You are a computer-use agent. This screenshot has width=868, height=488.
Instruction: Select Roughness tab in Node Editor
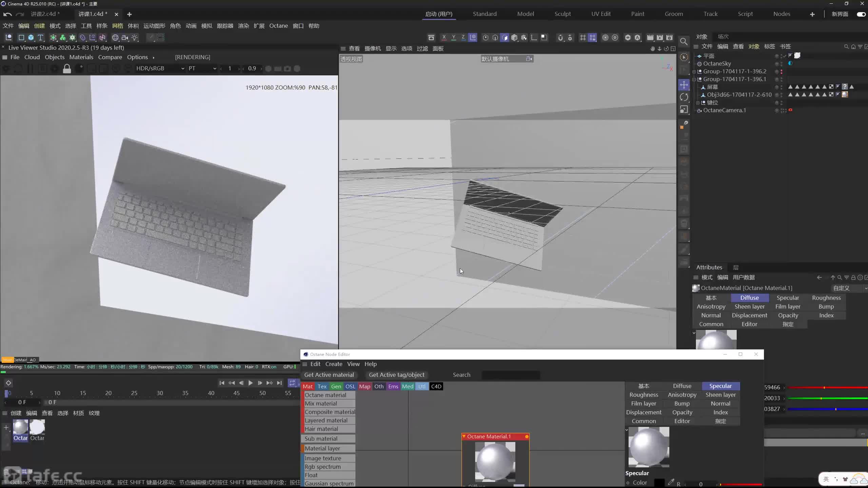pos(644,395)
